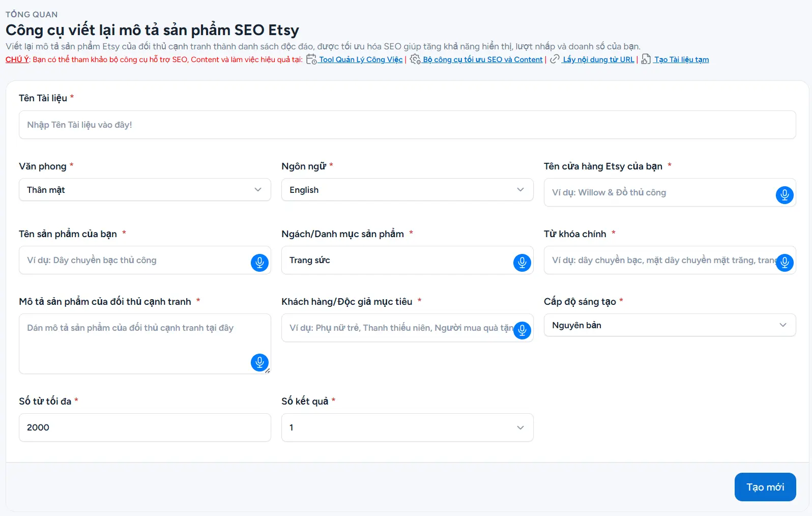Click the page title Công cụ viết lại mô tả

152,30
